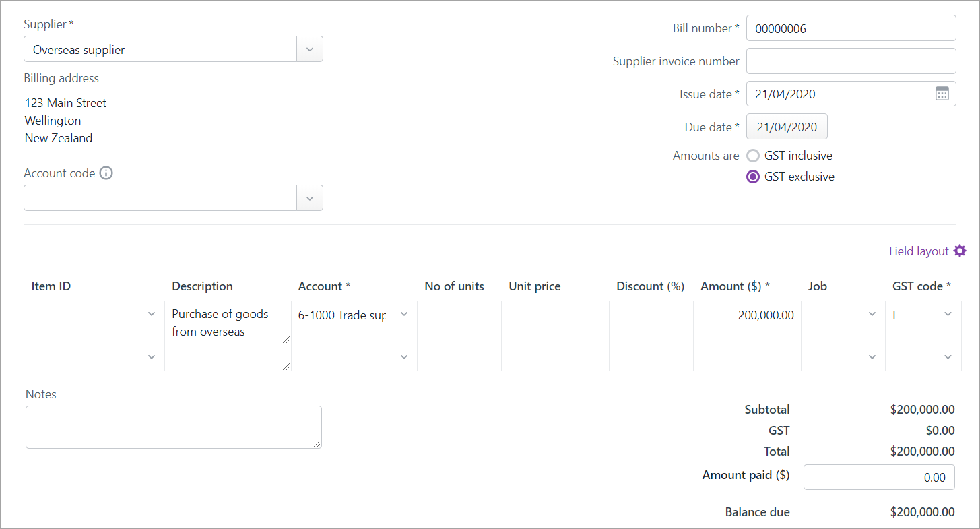Expand the Account code dropdown
The image size is (980, 529).
click(309, 197)
